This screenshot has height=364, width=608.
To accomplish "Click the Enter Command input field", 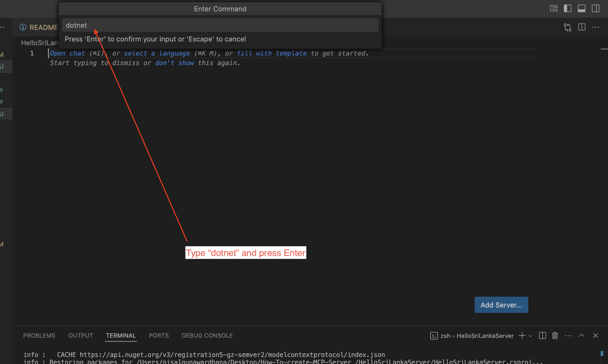I will coord(220,25).
